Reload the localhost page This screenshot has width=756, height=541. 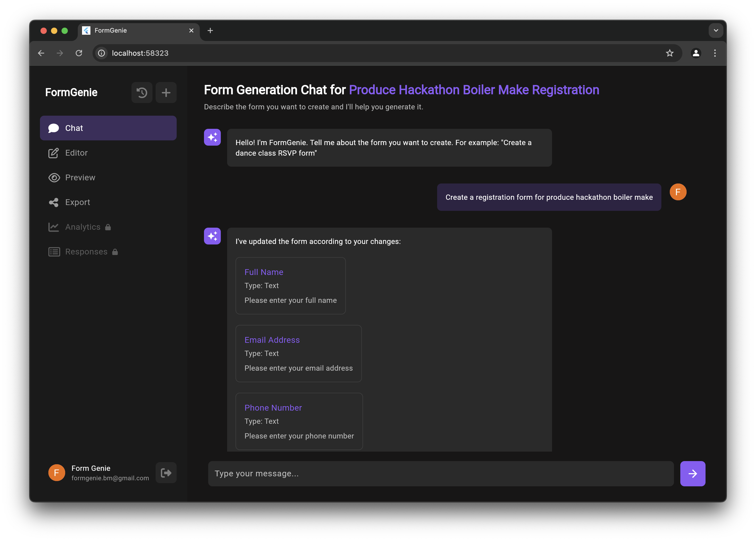tap(79, 53)
